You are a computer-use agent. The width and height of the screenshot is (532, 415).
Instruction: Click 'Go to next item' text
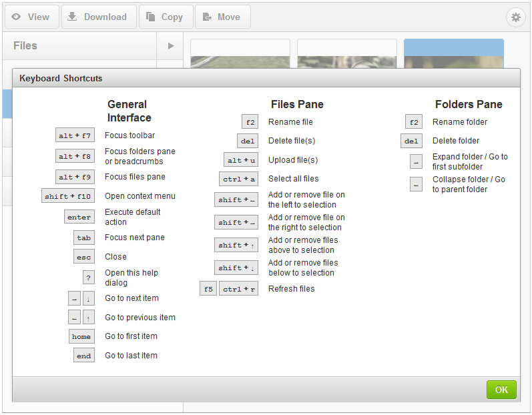(131, 298)
